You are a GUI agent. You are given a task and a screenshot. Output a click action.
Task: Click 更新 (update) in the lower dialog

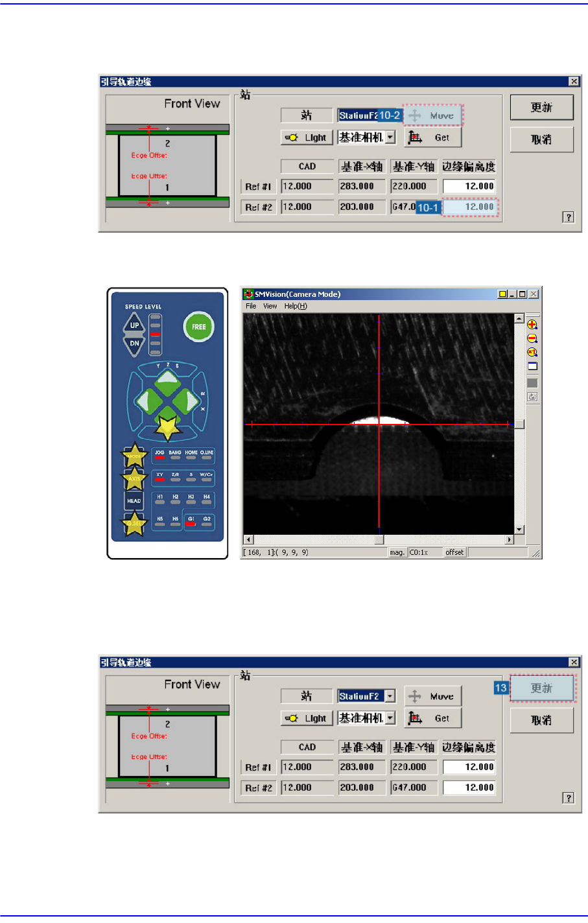click(542, 688)
